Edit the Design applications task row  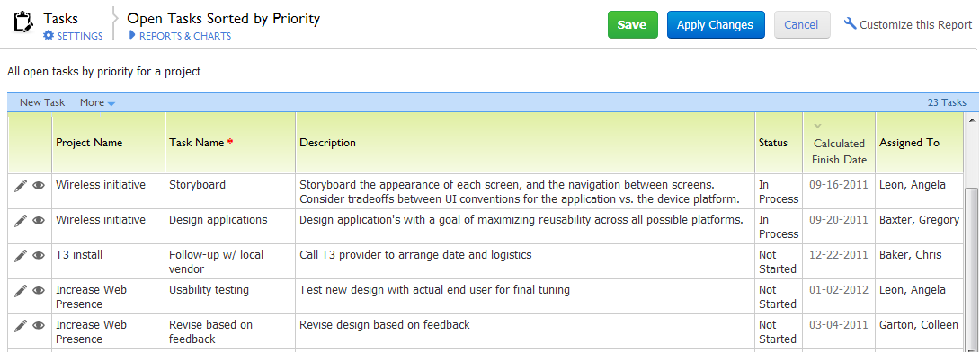tap(21, 220)
